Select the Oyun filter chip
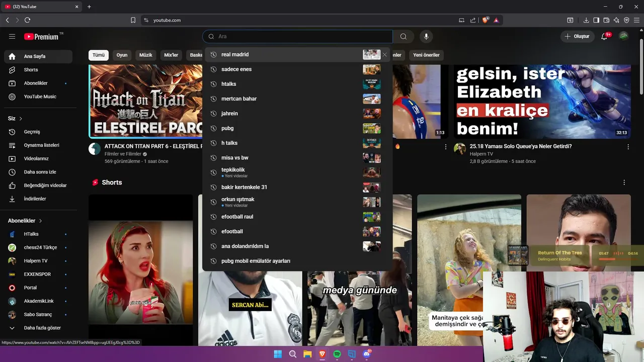Image resolution: width=644 pixels, height=362 pixels. point(122,55)
